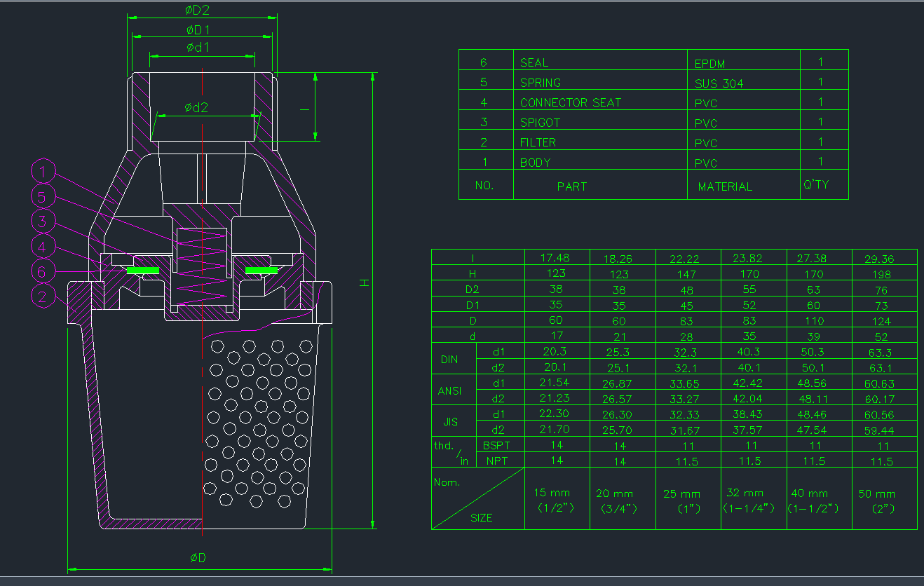This screenshot has width=924, height=586.
Task: Click the balloon callout numbered 1
Action: tap(43, 172)
